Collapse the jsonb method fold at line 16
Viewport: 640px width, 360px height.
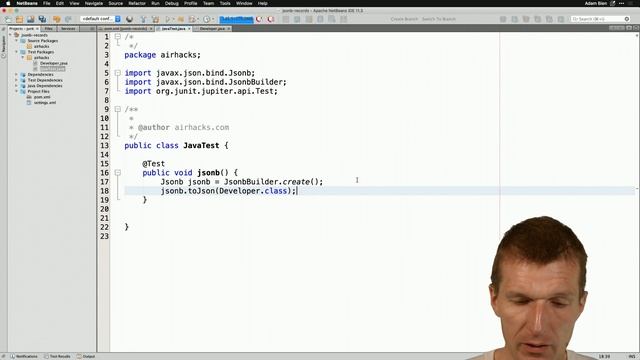[118, 173]
